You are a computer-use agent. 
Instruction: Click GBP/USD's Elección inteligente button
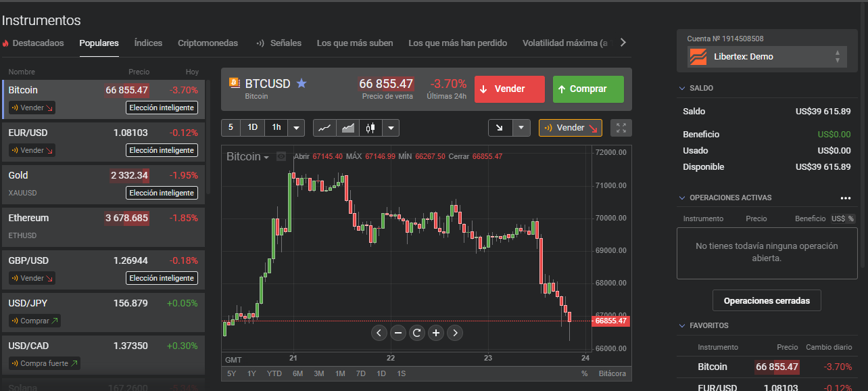pos(162,278)
